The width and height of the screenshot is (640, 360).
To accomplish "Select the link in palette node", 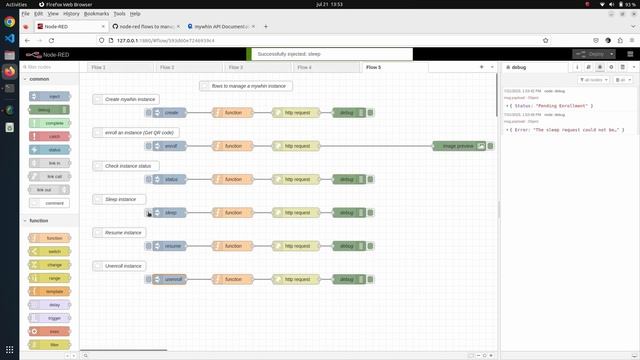I will [49, 163].
